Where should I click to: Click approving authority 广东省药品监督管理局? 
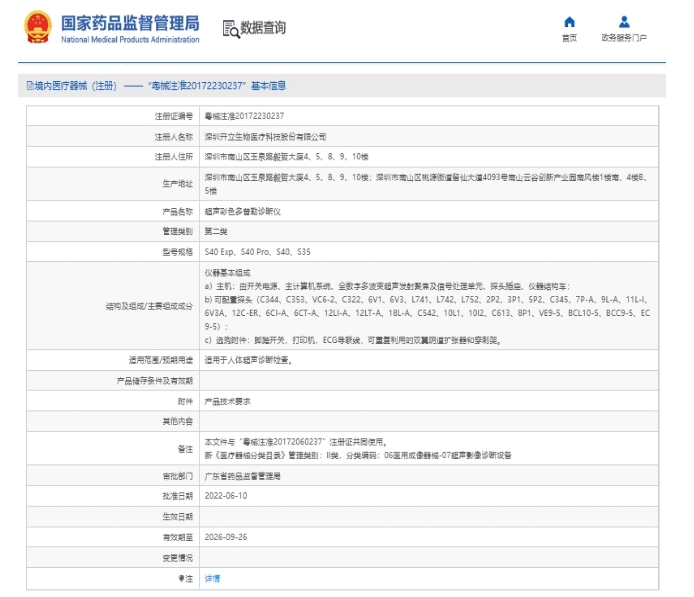pyautogui.click(x=242, y=477)
